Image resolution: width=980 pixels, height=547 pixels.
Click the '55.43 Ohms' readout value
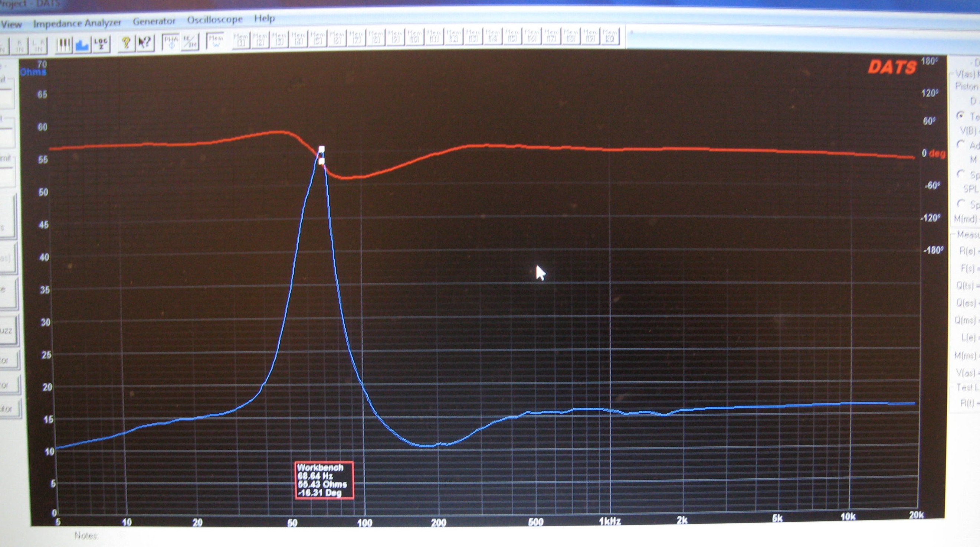(x=322, y=485)
